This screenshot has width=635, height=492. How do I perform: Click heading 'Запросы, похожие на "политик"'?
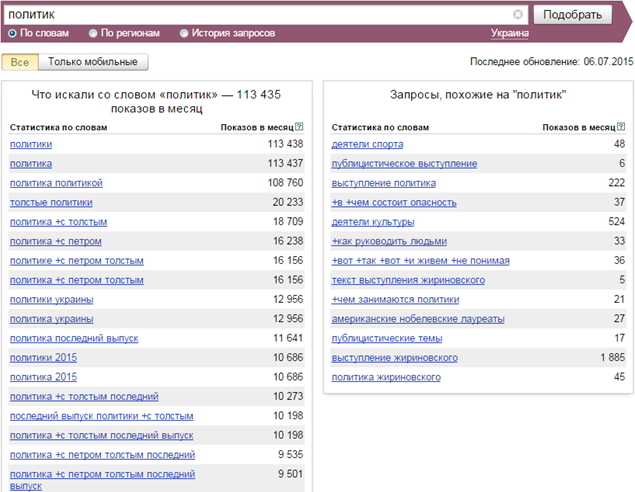pos(478,95)
